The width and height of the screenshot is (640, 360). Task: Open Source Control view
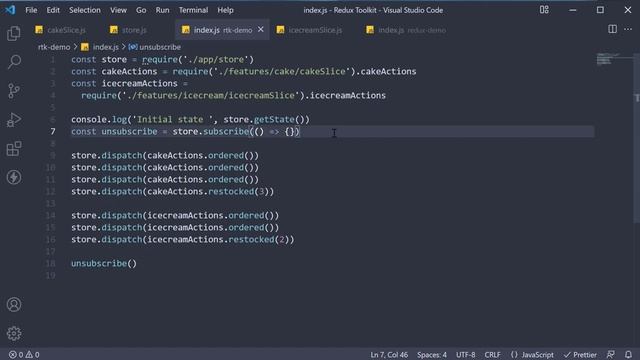14,91
